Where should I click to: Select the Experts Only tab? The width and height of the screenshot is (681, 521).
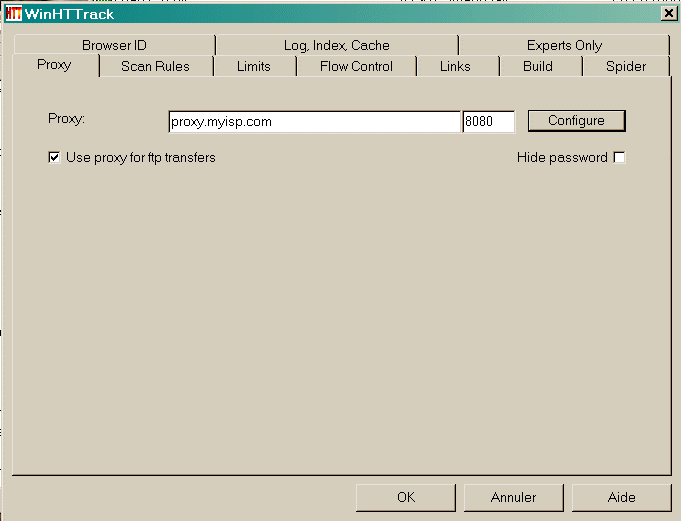click(564, 45)
